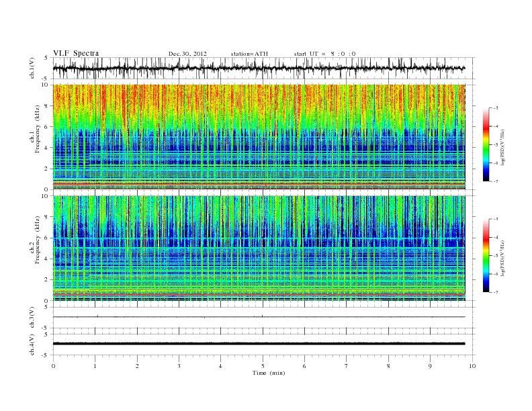The image size is (532, 411).
Task: Click inside the ch.2 spectrogram image
Action: 259,248
